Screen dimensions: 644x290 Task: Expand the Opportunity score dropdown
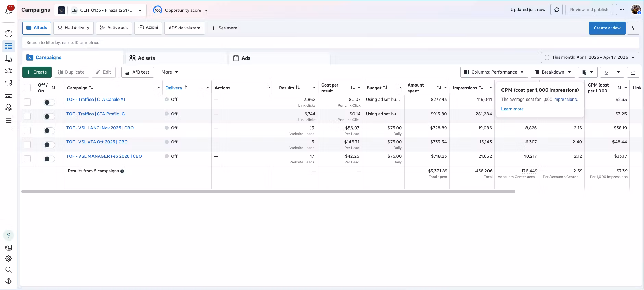click(206, 10)
